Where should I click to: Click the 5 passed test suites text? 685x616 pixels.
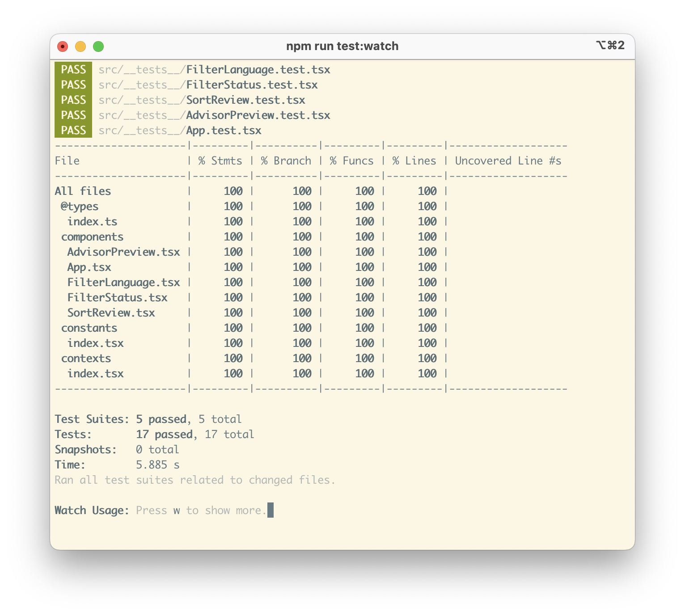pyautogui.click(x=161, y=419)
